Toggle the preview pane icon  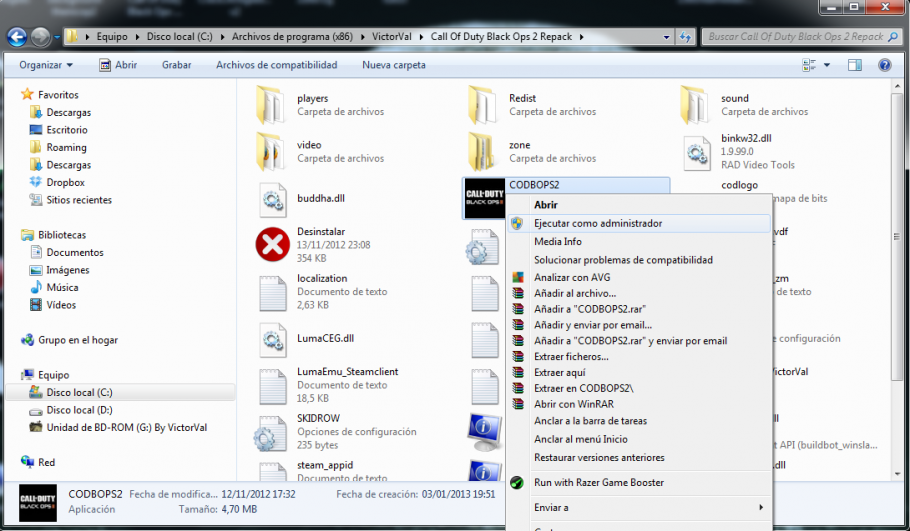[855, 65]
